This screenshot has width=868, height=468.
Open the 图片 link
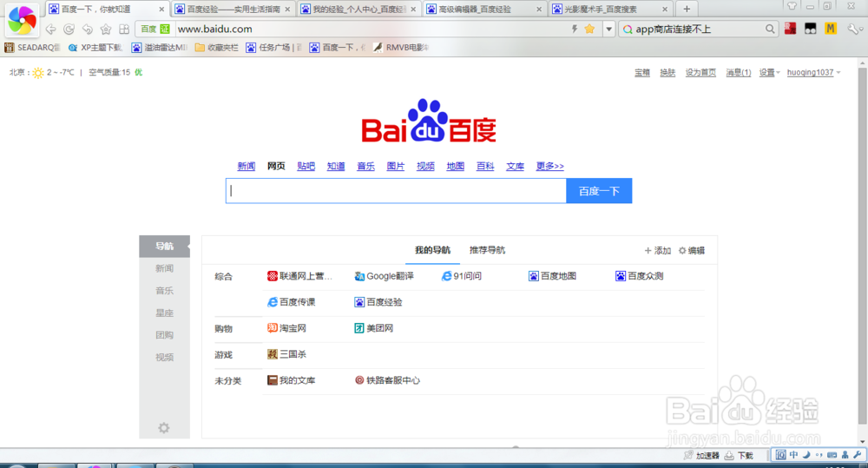[396, 166]
